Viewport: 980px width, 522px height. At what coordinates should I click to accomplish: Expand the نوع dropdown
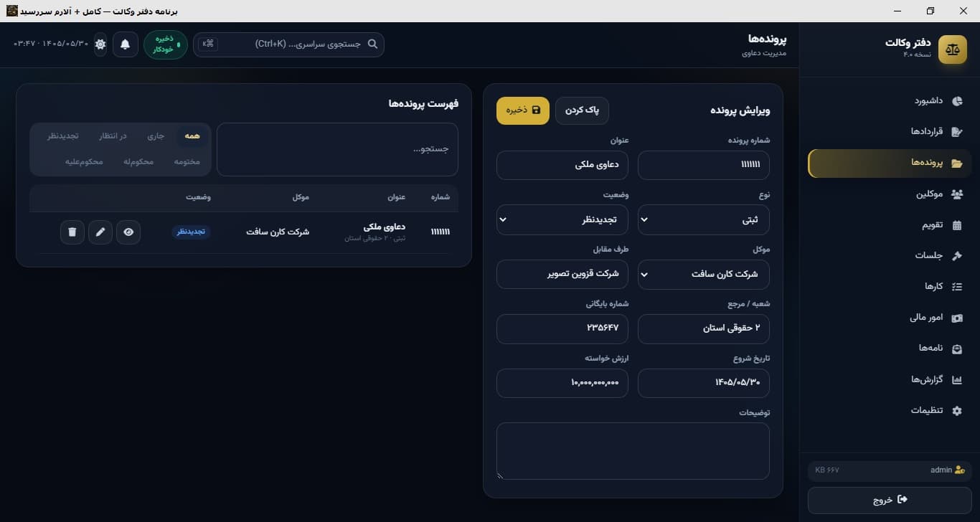pos(703,219)
